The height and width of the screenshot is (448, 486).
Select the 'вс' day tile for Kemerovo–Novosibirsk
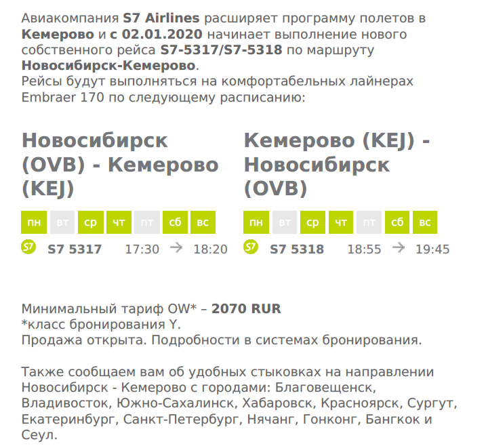tap(425, 222)
